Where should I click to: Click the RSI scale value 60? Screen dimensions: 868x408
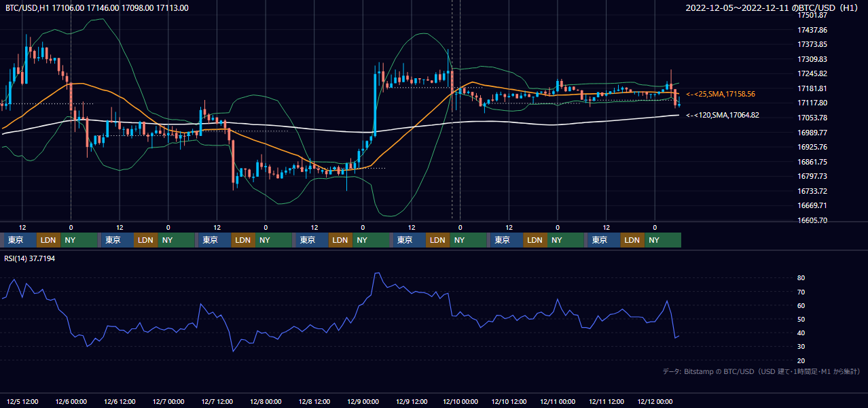pos(801,305)
